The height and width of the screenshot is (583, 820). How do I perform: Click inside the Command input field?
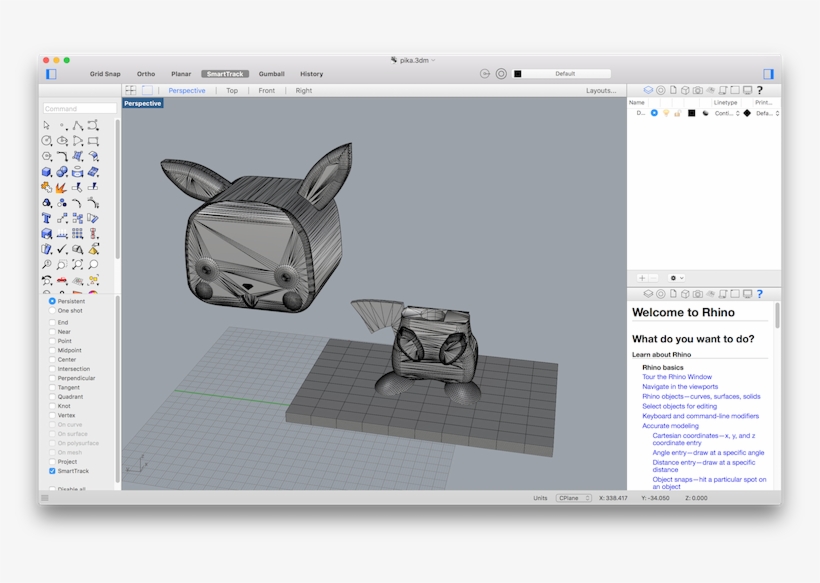(x=79, y=107)
